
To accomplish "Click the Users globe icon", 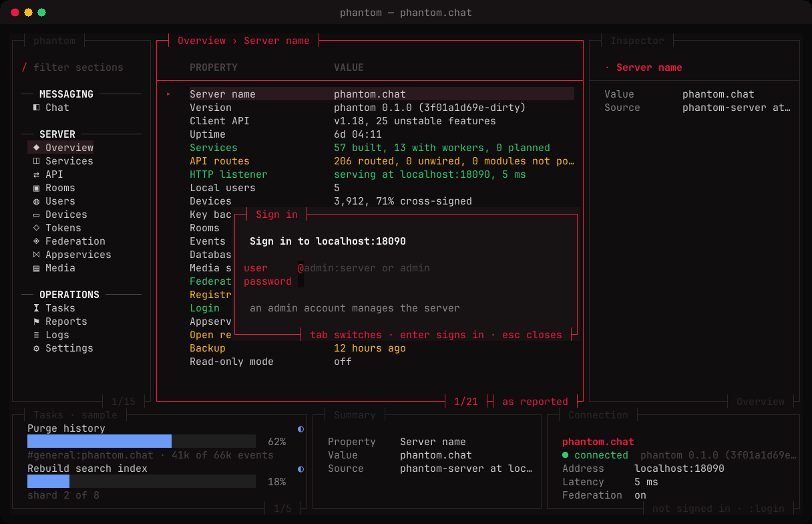I will tap(36, 201).
